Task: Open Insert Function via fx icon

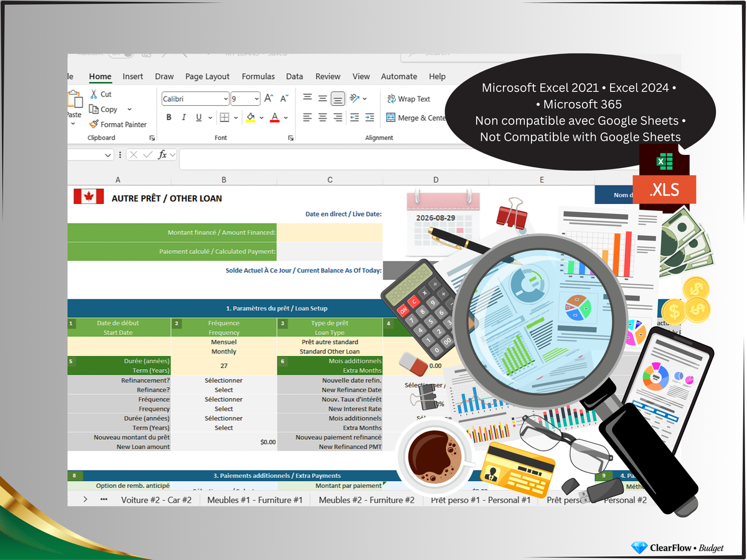Action: coord(162,154)
